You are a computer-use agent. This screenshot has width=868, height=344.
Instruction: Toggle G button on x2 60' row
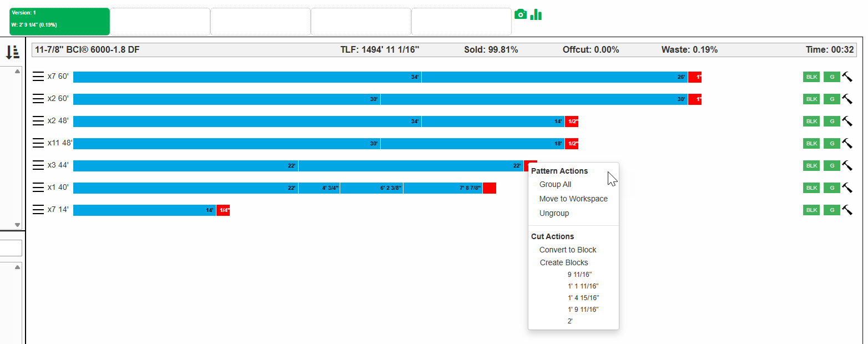point(831,99)
